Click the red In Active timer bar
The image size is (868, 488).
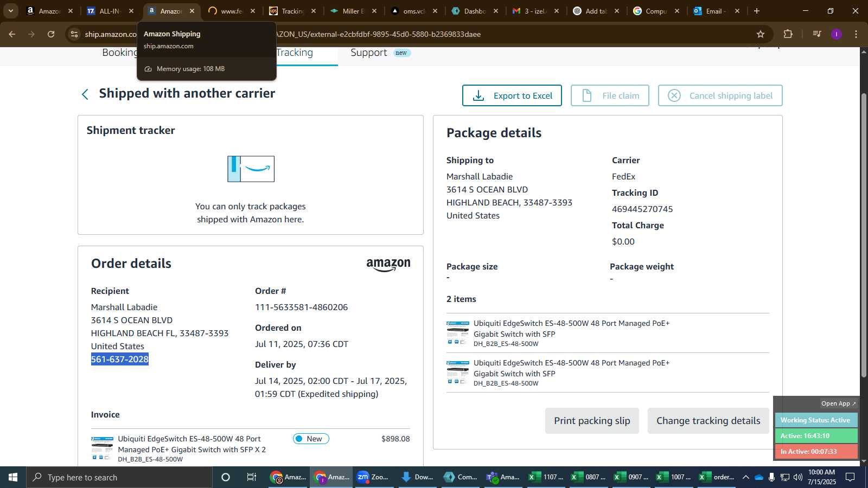(816, 452)
